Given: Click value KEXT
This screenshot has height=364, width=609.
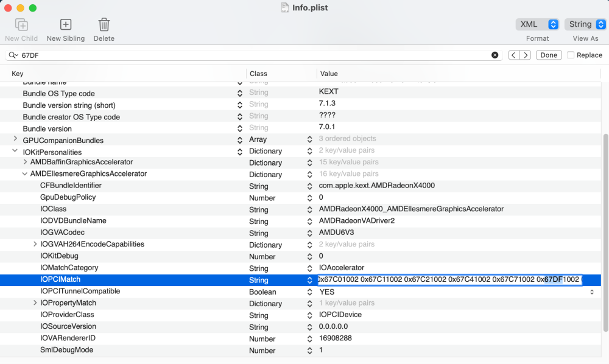Looking at the screenshot, I should pos(329,91).
